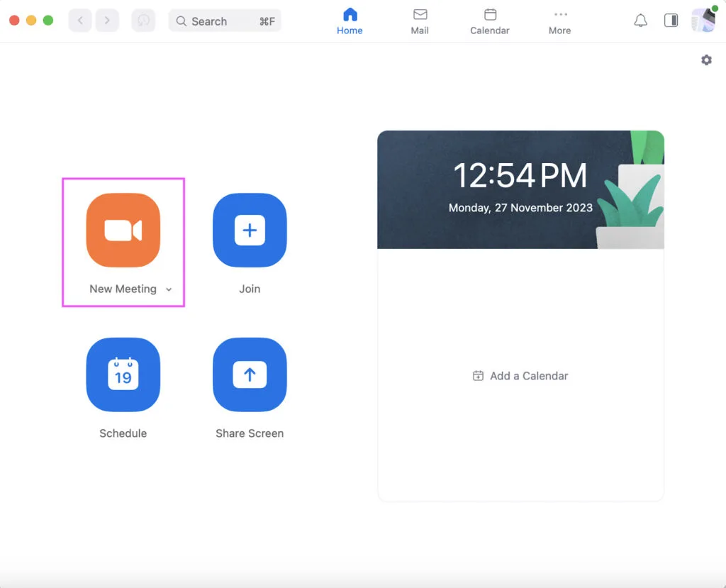Select the Home tab
The height and width of the screenshot is (588, 726).
click(350, 22)
